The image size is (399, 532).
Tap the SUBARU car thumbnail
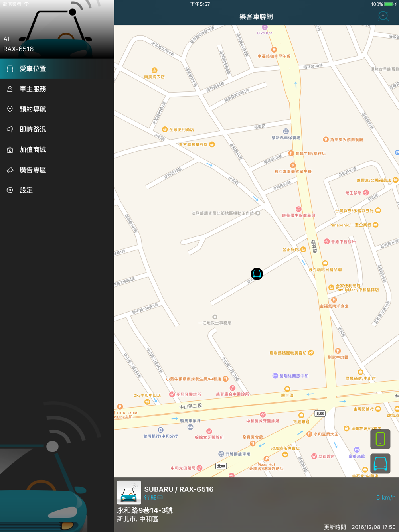tap(129, 493)
